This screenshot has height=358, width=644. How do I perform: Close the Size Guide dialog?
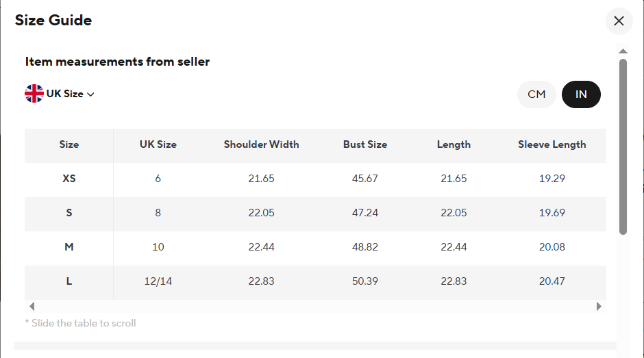point(619,21)
